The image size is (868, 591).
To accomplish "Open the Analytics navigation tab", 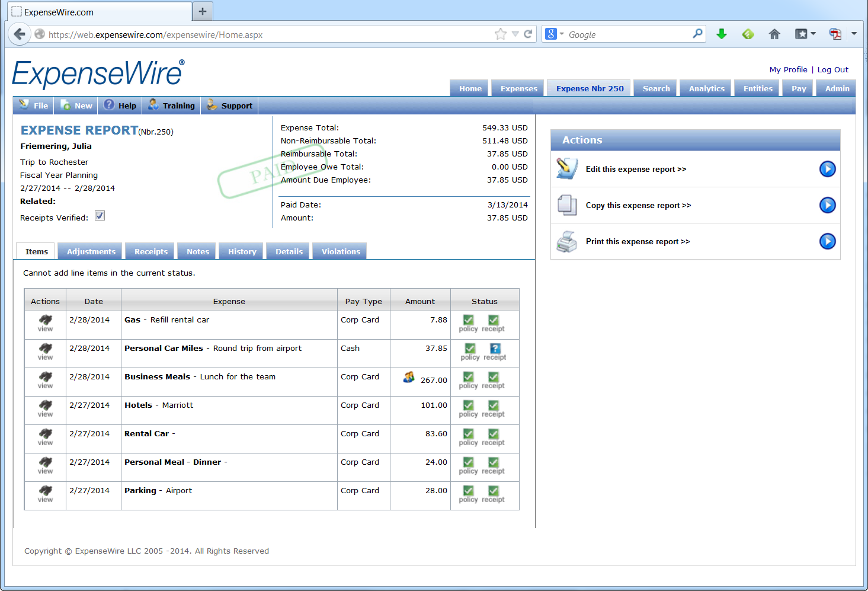I will click(x=705, y=88).
